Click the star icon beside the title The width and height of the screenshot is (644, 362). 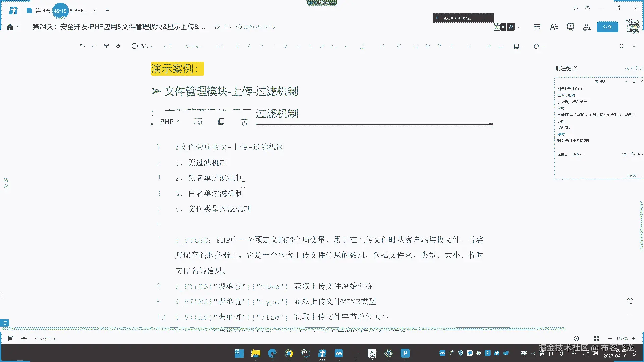[x=217, y=27]
